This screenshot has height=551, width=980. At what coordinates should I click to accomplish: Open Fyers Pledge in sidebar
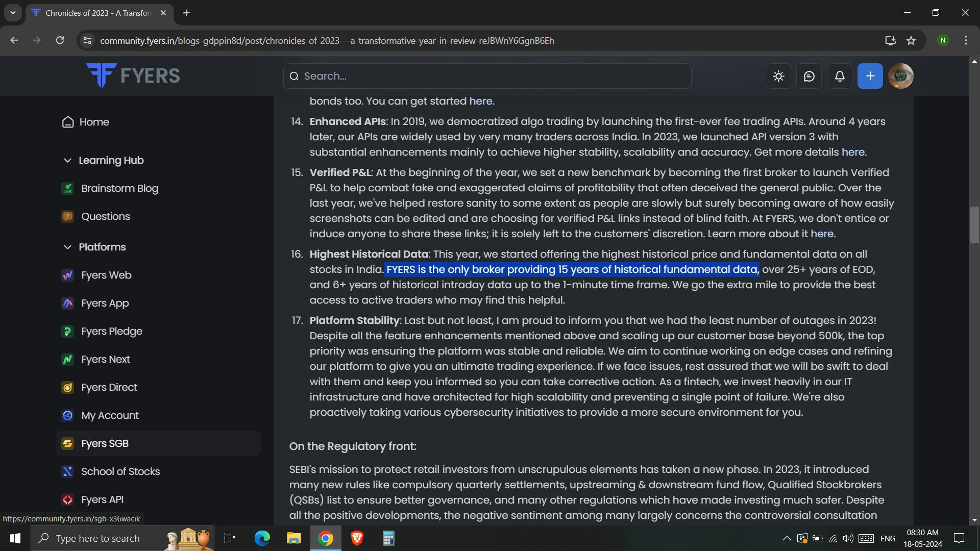111,331
